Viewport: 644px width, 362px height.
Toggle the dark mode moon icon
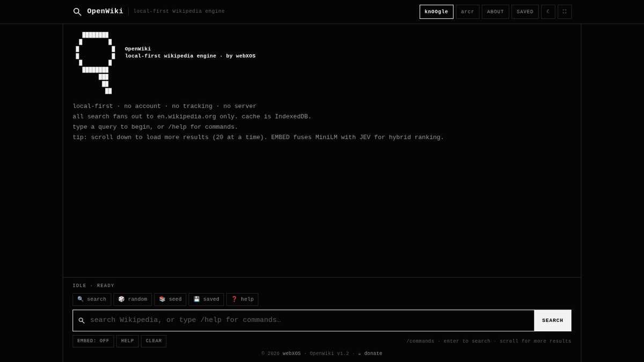[548, 12]
